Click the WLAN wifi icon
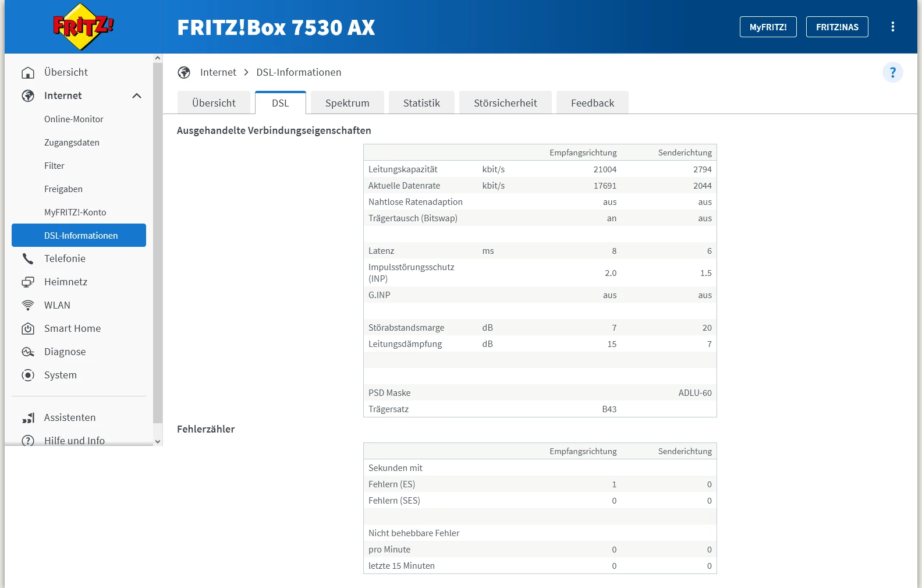The height and width of the screenshot is (588, 922). (28, 305)
